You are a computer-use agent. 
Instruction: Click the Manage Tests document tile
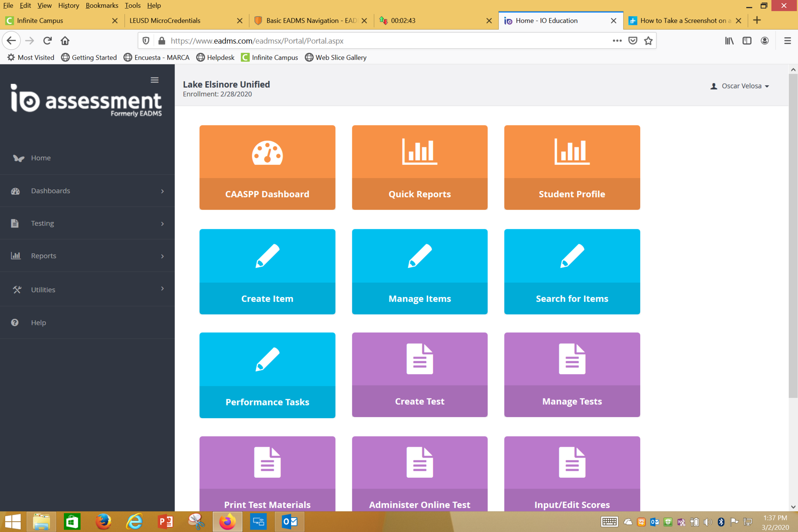pos(572,375)
